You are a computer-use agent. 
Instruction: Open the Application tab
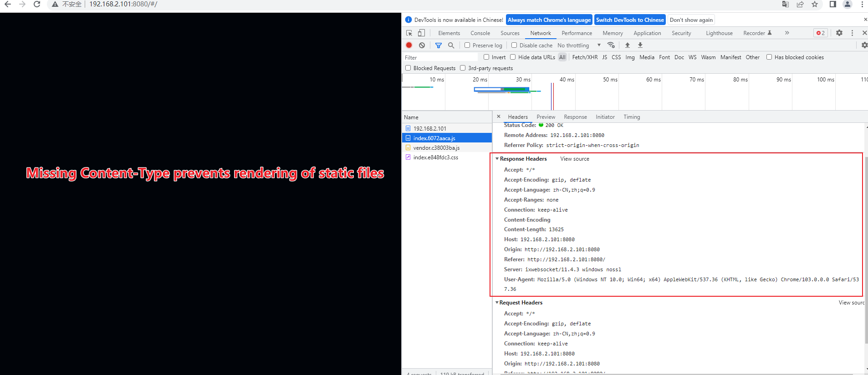tap(647, 33)
